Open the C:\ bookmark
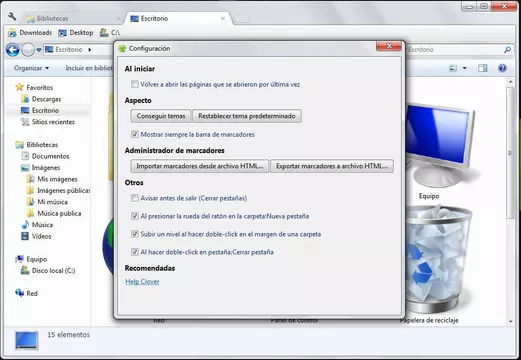This screenshot has width=521, height=360. pyautogui.click(x=110, y=33)
